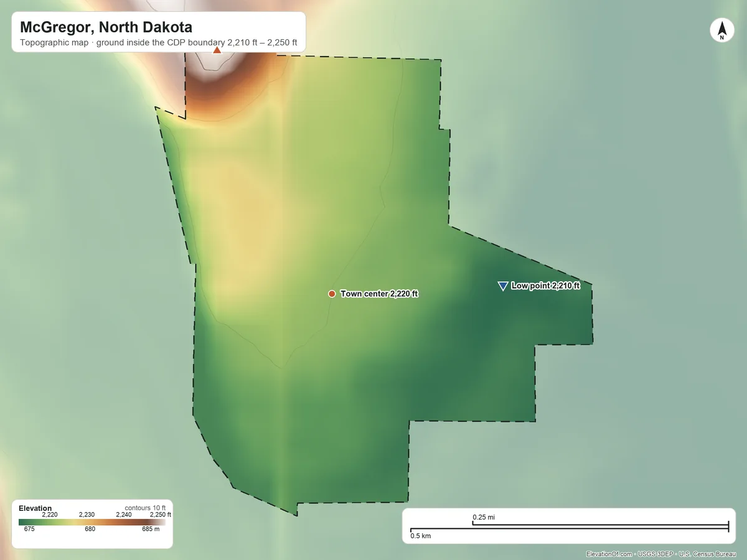Image resolution: width=747 pixels, height=560 pixels.
Task: Click the '2,250 ft' legend tick label
Action: [161, 515]
